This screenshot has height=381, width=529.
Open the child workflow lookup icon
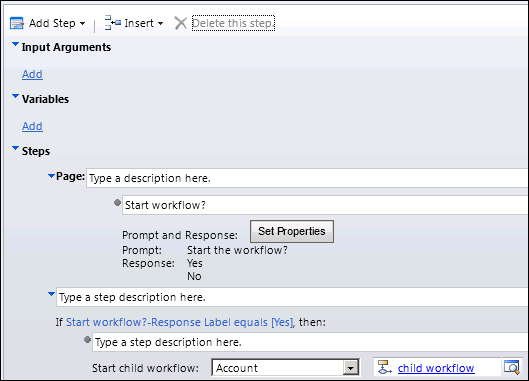[x=511, y=367]
